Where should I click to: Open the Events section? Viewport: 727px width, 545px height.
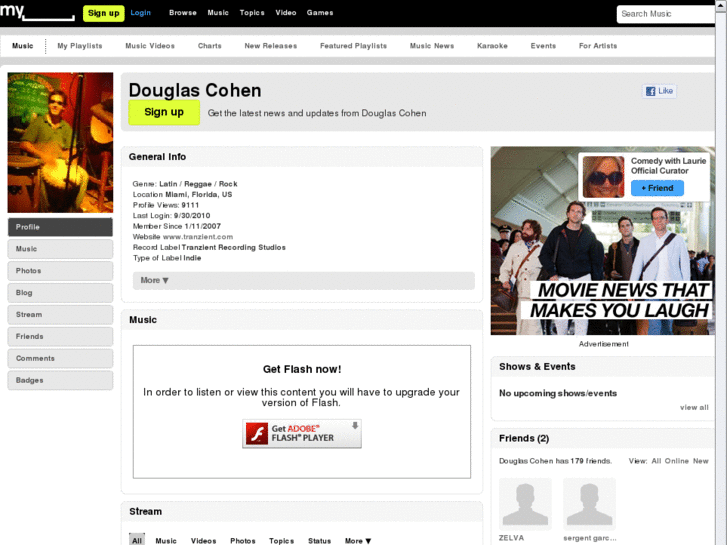(543, 46)
